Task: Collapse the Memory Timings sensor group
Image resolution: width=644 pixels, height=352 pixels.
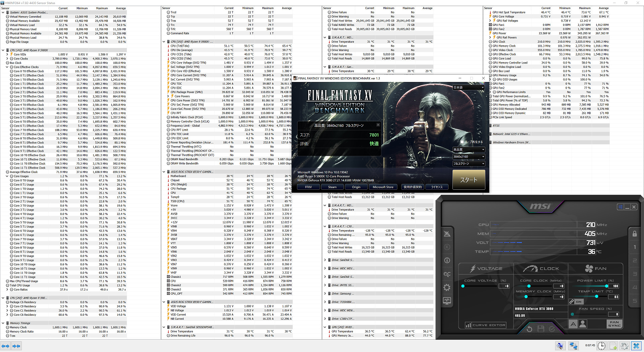Action: point(3,323)
